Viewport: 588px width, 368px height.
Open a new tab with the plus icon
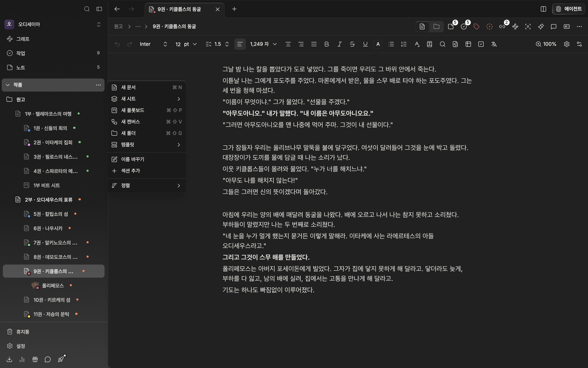click(x=234, y=9)
